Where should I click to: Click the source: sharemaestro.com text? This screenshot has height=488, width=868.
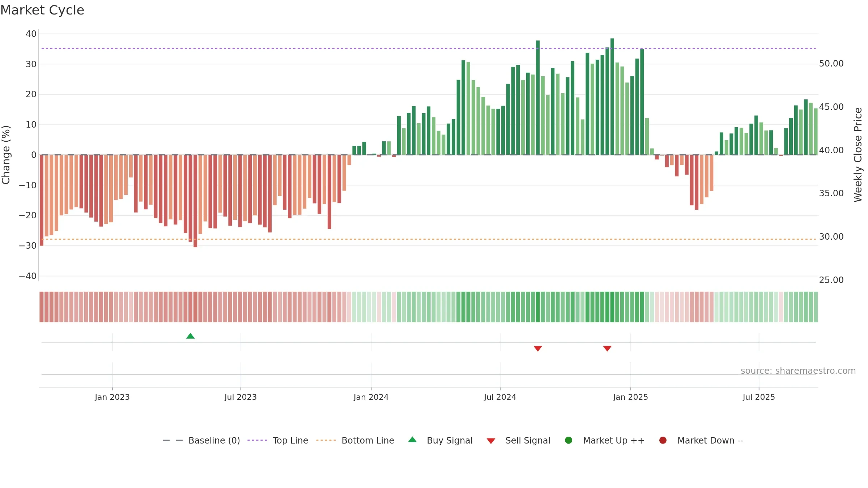click(798, 371)
